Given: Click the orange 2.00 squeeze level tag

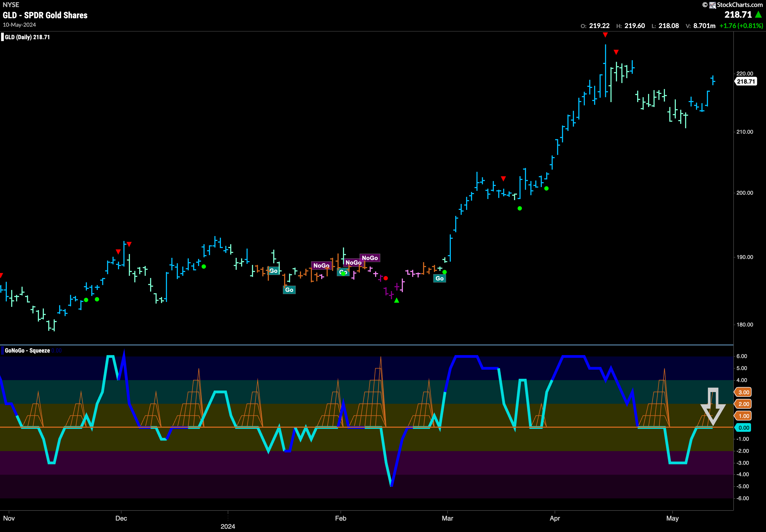Looking at the screenshot, I should pos(743,404).
